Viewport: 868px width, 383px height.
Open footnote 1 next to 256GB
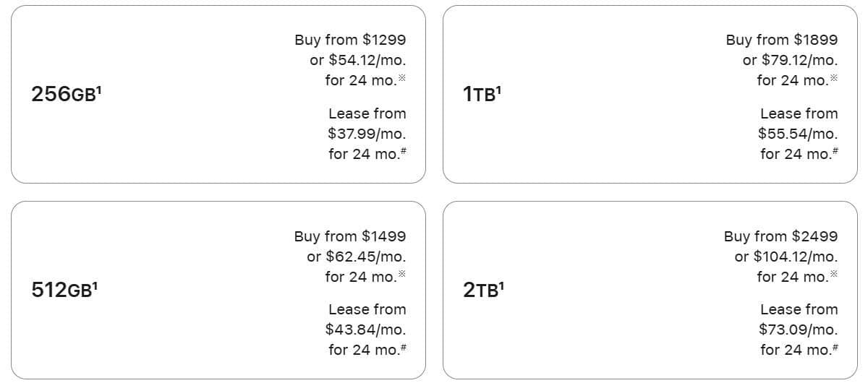[98, 90]
